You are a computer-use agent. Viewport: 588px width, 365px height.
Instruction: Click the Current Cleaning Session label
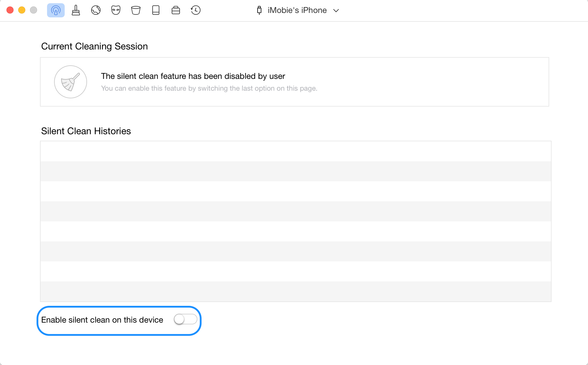pyautogui.click(x=94, y=46)
